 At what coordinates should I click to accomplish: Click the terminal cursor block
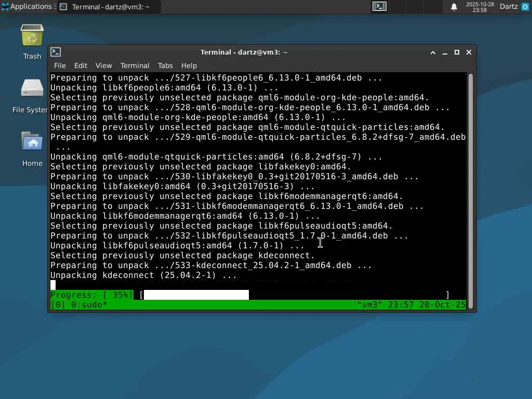pyautogui.click(x=53, y=285)
